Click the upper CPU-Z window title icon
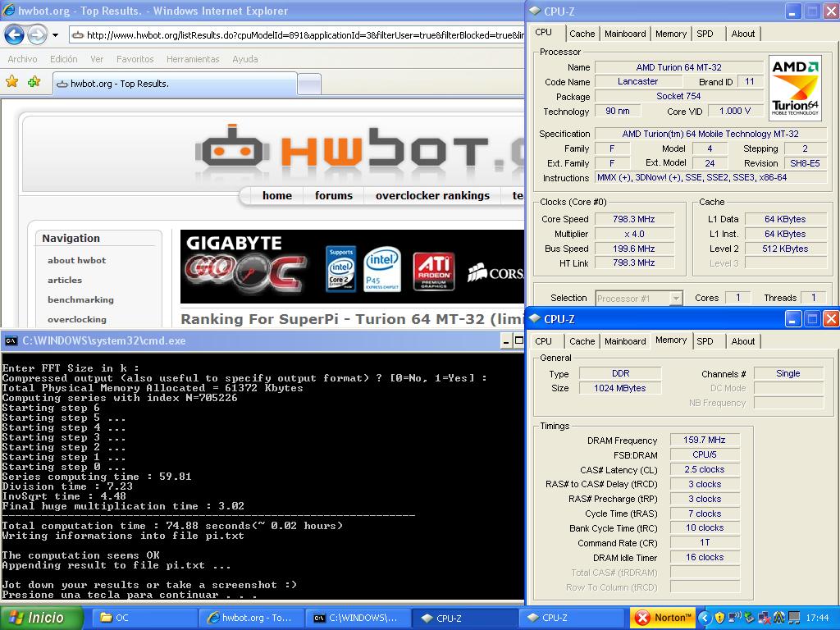The width and height of the screenshot is (840, 630). [x=535, y=11]
